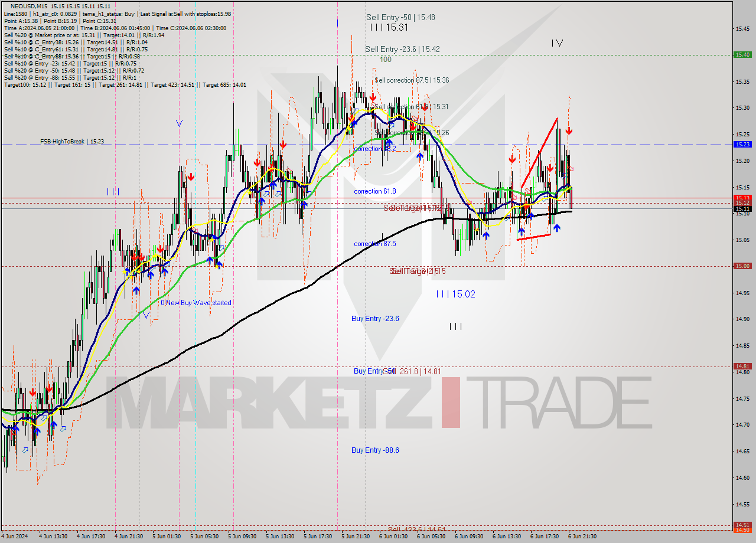Click the '4 Jun 13:30' time label
The image size is (756, 543).
click(53, 537)
